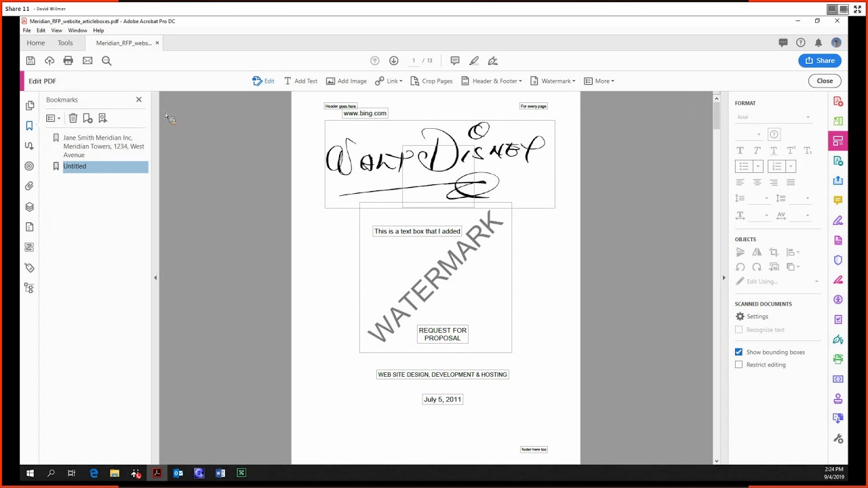Viewport: 868px width, 488px height.
Task: Open Edit Using dropdown in Objects
Action: pos(777,281)
